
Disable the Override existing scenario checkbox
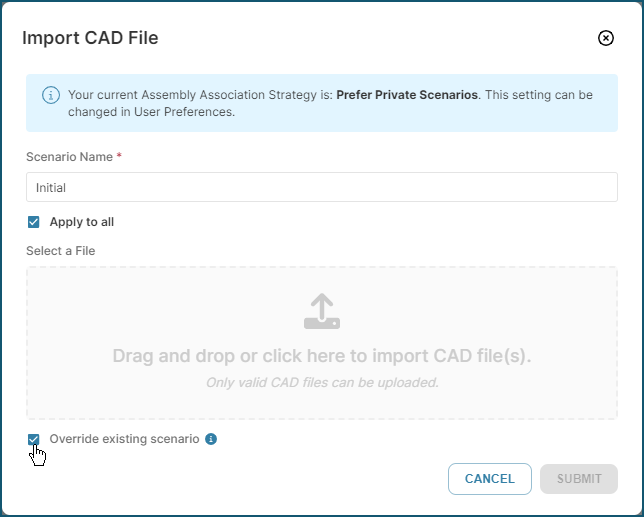tap(34, 439)
